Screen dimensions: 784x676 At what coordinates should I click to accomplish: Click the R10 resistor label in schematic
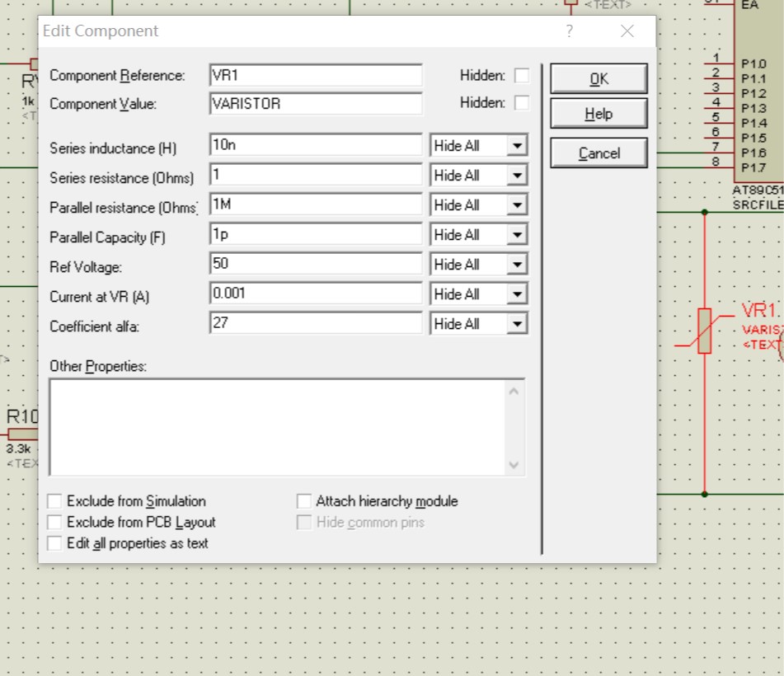(x=22, y=416)
